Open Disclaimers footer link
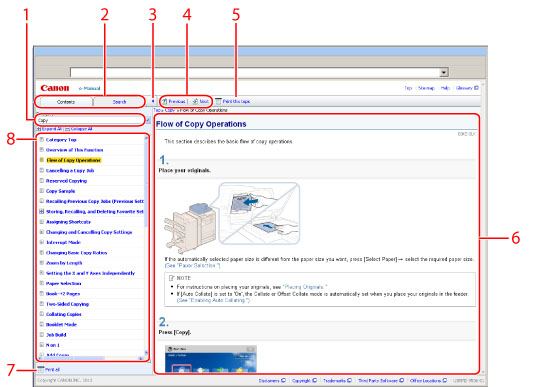 [x=272, y=380]
